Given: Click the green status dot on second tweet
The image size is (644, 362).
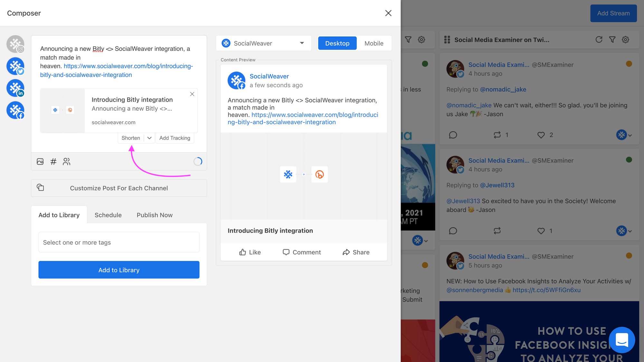Looking at the screenshot, I should pos(629,160).
